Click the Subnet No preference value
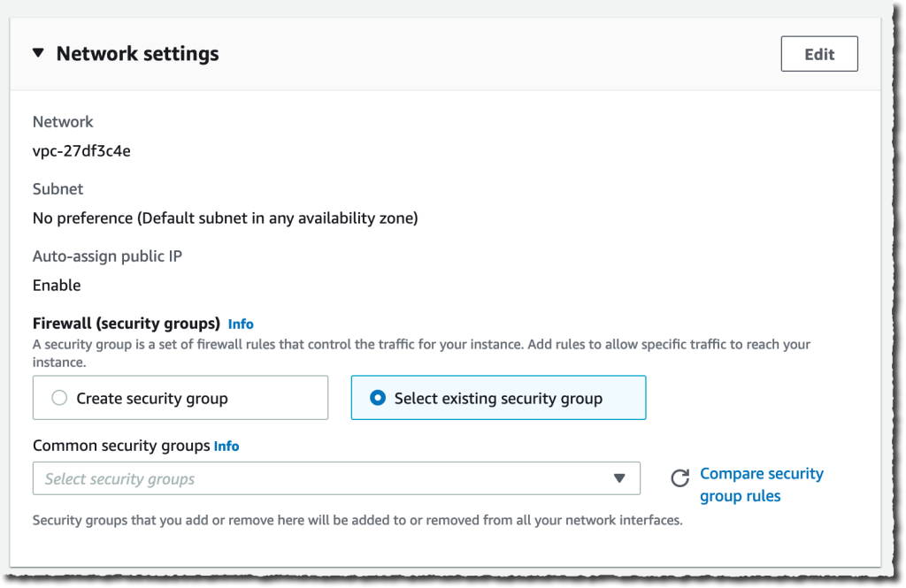 (x=224, y=218)
